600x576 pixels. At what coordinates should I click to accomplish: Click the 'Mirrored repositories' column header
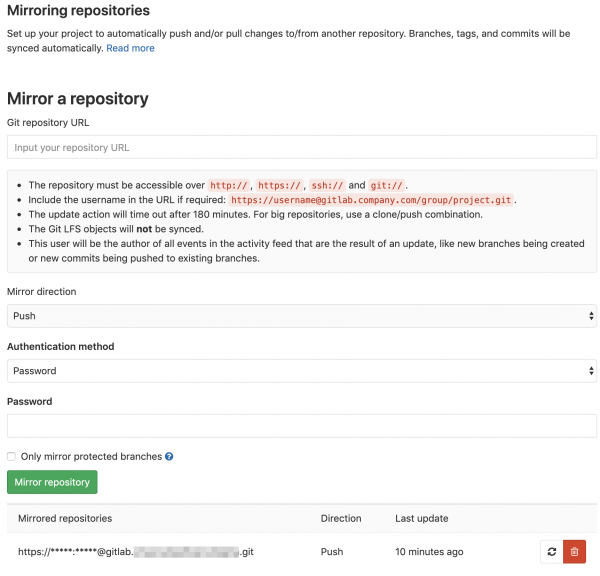pos(65,518)
